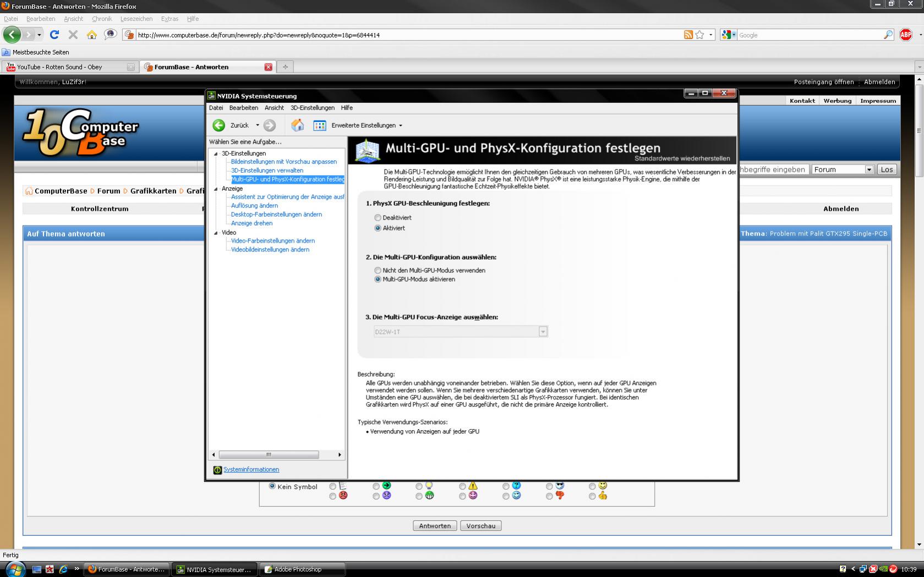Click Standardwerte wiederherstellen
Screen dimensions: 924x577
[x=682, y=158]
